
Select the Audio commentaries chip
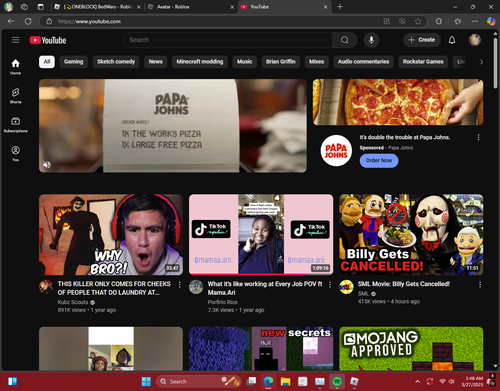pyautogui.click(x=363, y=62)
